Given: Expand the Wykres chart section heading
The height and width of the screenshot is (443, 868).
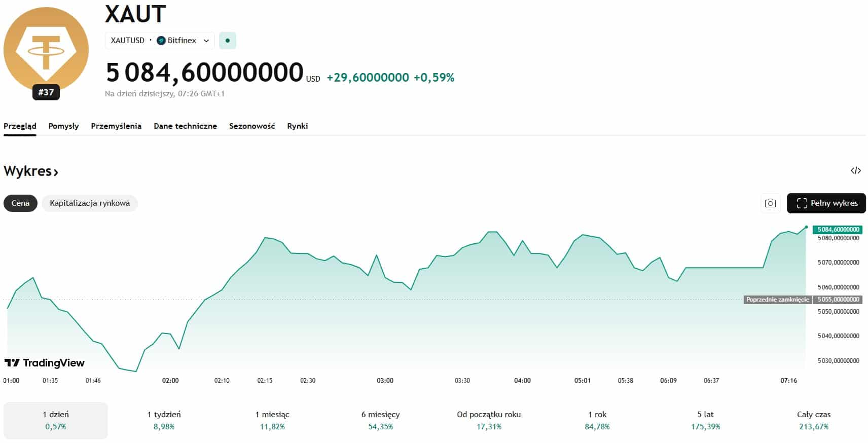Looking at the screenshot, I should (31, 171).
